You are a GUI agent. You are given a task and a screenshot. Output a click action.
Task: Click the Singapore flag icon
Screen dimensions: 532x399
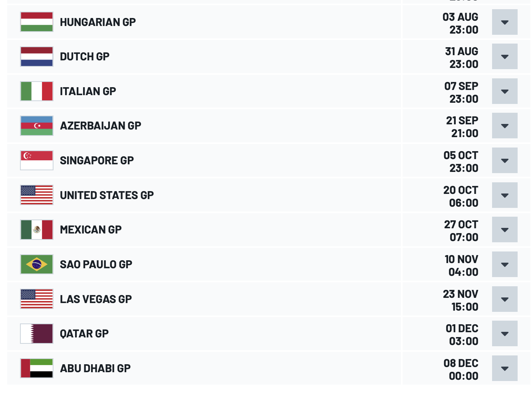click(x=37, y=160)
